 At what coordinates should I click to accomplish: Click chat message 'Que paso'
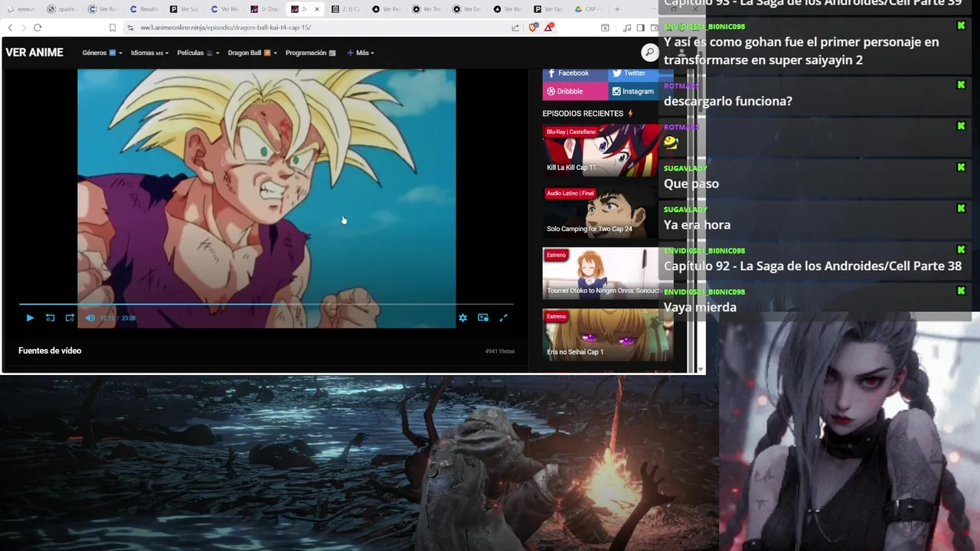(x=691, y=184)
